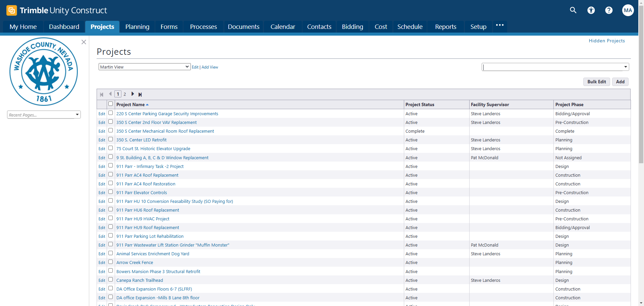Close the sidebar with the X icon
The image size is (644, 306).
(x=84, y=42)
